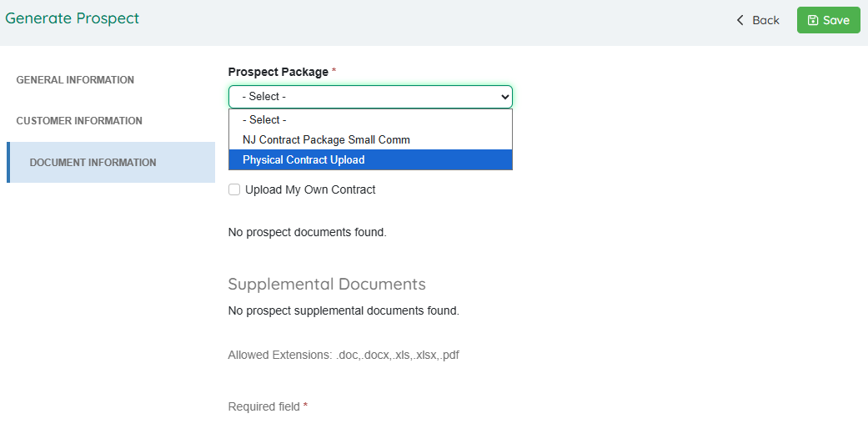Click the Prospect Package field label

point(278,72)
